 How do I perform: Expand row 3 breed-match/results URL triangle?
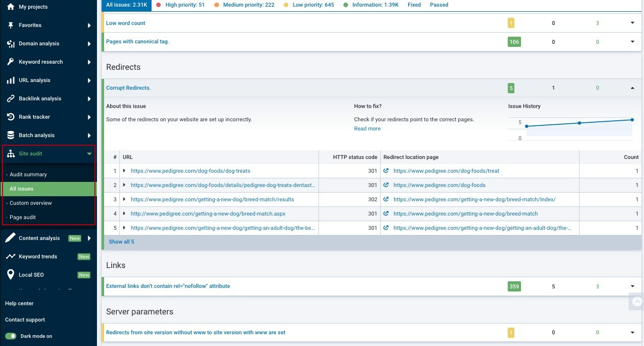click(x=124, y=199)
